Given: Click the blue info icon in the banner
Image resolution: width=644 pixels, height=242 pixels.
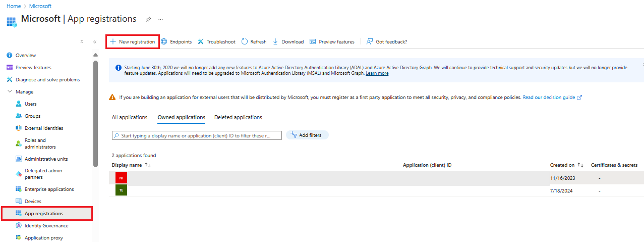Looking at the screenshot, I should (119, 68).
